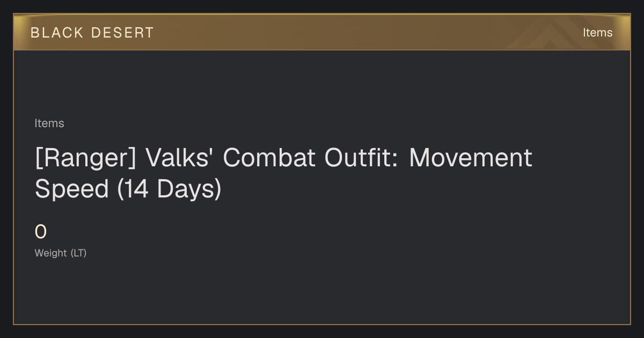644x338 pixels.
Task: Click the (LT) unit beside Weight
Action: tap(78, 253)
